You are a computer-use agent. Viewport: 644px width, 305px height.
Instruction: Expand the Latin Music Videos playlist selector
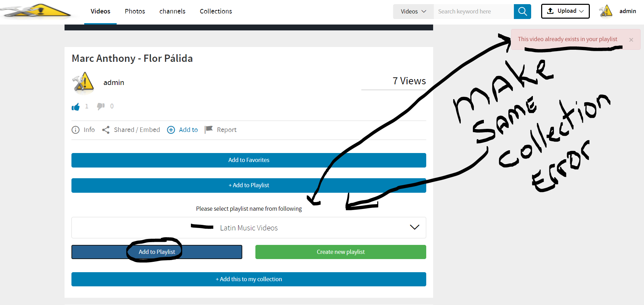tap(249, 228)
